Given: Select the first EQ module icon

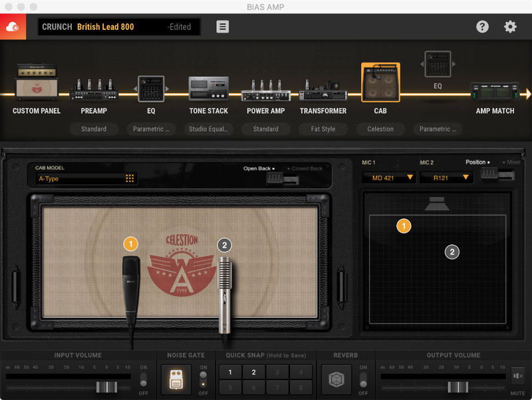Looking at the screenshot, I should [x=151, y=89].
